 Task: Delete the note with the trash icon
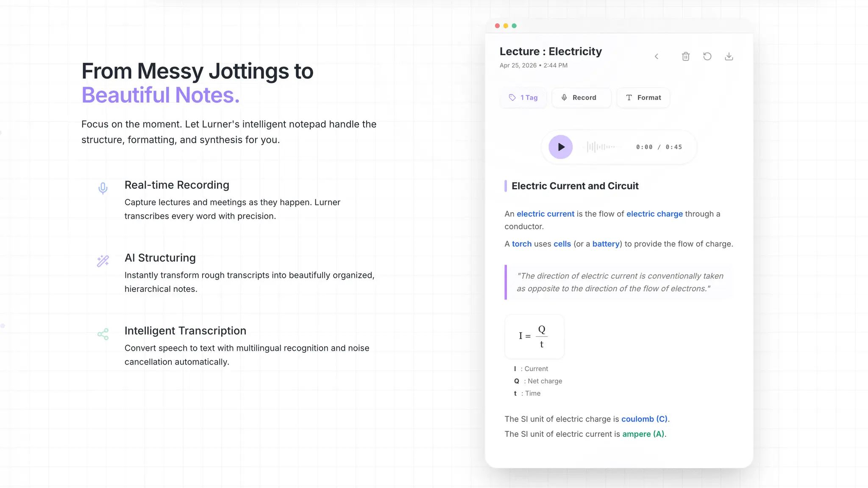click(x=686, y=56)
